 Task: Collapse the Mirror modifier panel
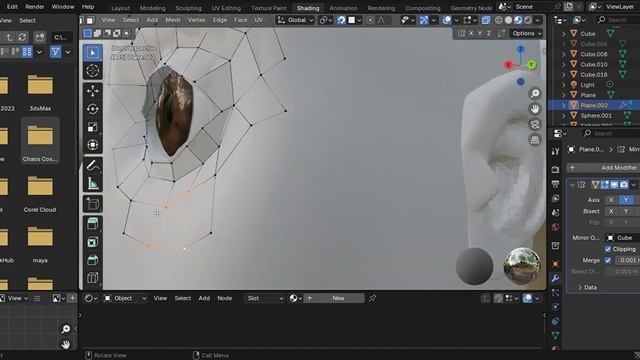coord(572,185)
